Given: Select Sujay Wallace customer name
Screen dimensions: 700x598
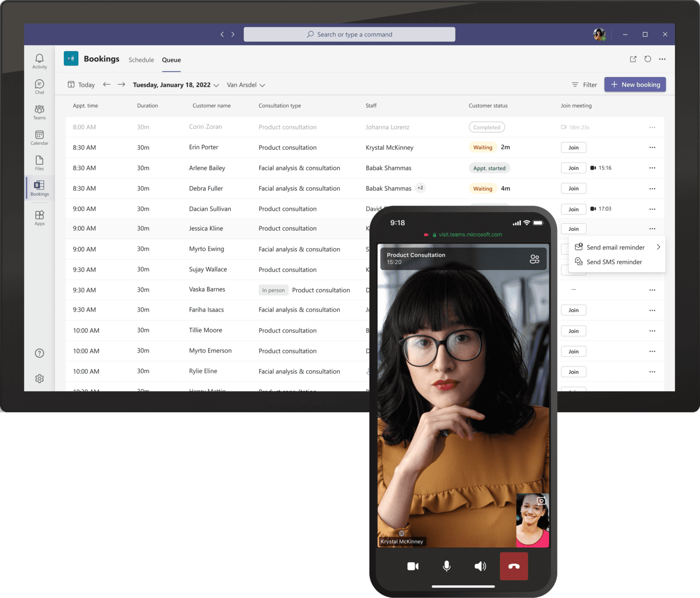Looking at the screenshot, I should coord(208,270).
